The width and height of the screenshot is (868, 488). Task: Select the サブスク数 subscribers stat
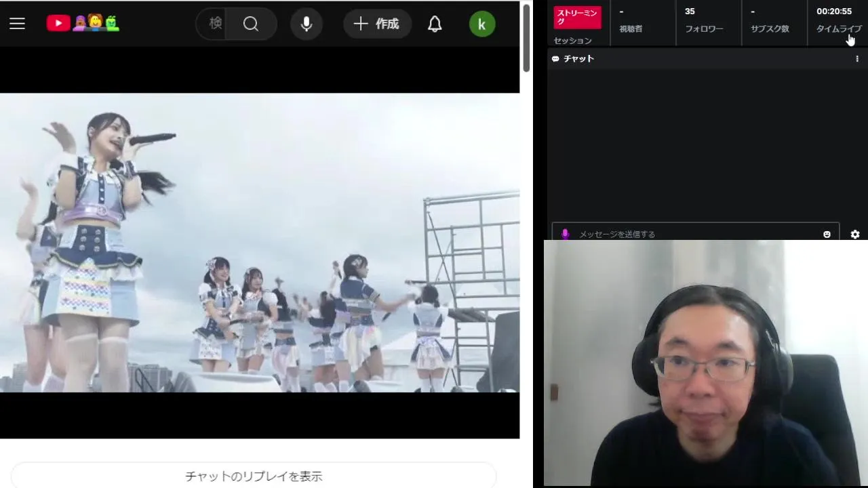click(x=770, y=29)
